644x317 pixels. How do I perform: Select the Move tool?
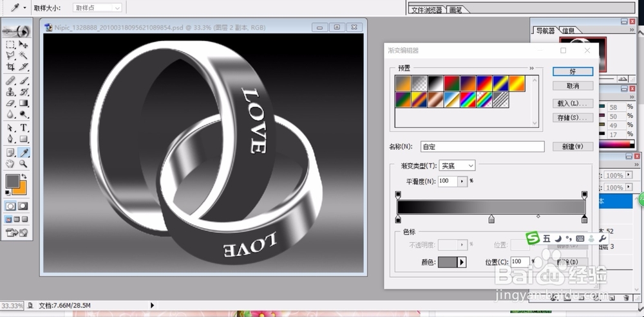(x=23, y=44)
